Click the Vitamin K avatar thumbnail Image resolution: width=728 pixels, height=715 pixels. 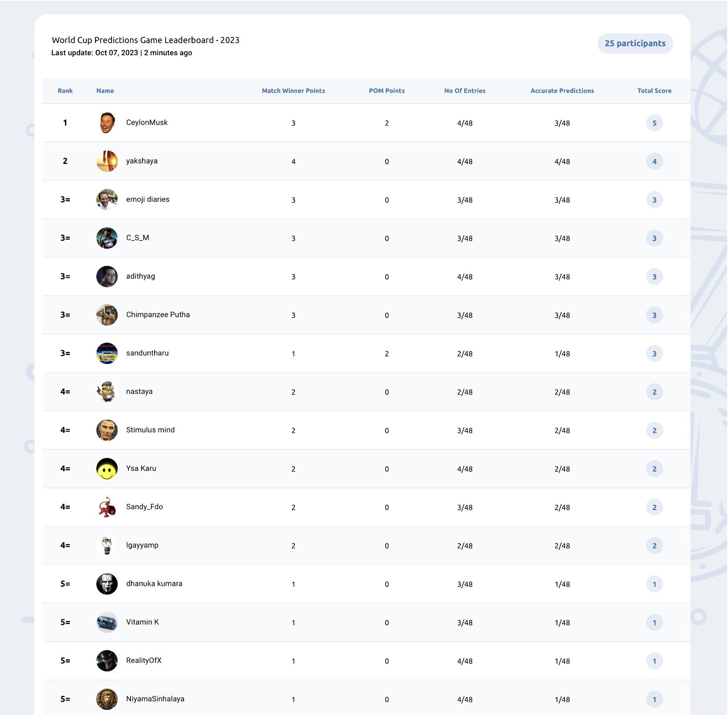(x=107, y=622)
